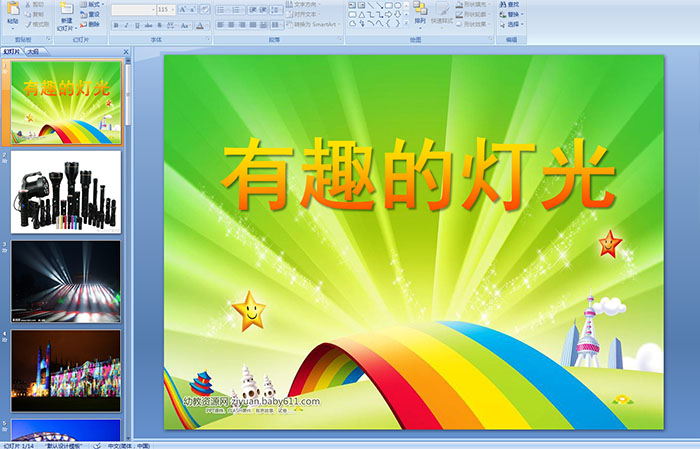Toggle Center text alignment

click(231, 25)
